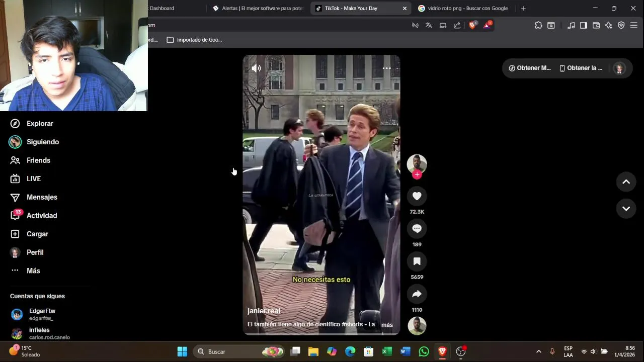Screen dimensions: 644x362
Task: Open TikTok LIVE section
Action: click(25, 178)
